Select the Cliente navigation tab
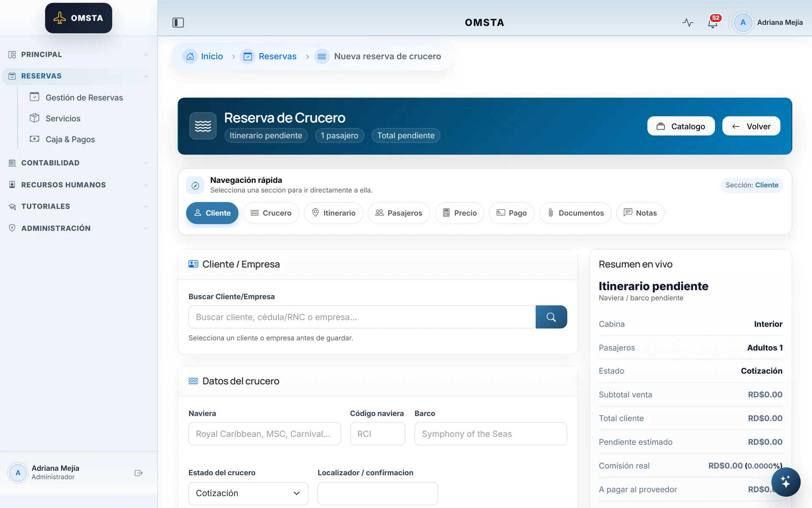Image resolution: width=812 pixels, height=508 pixels. (x=212, y=213)
